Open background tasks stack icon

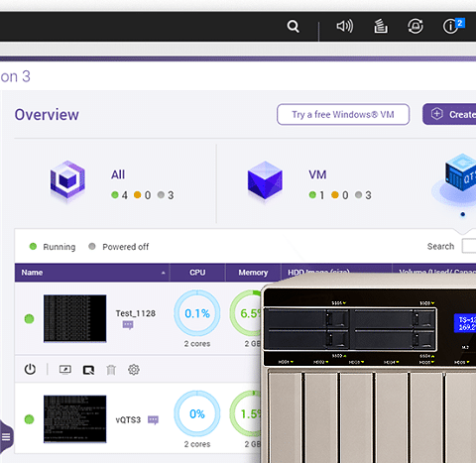(381, 26)
